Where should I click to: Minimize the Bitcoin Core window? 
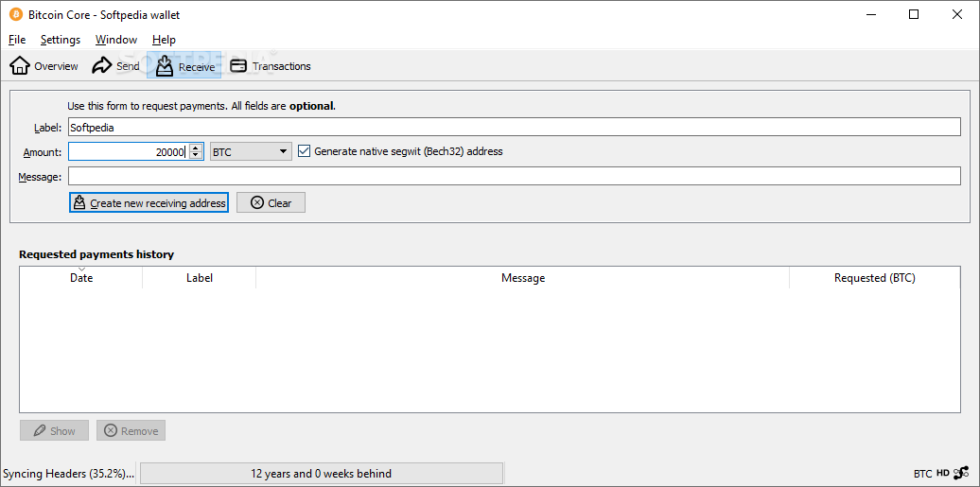click(870, 14)
